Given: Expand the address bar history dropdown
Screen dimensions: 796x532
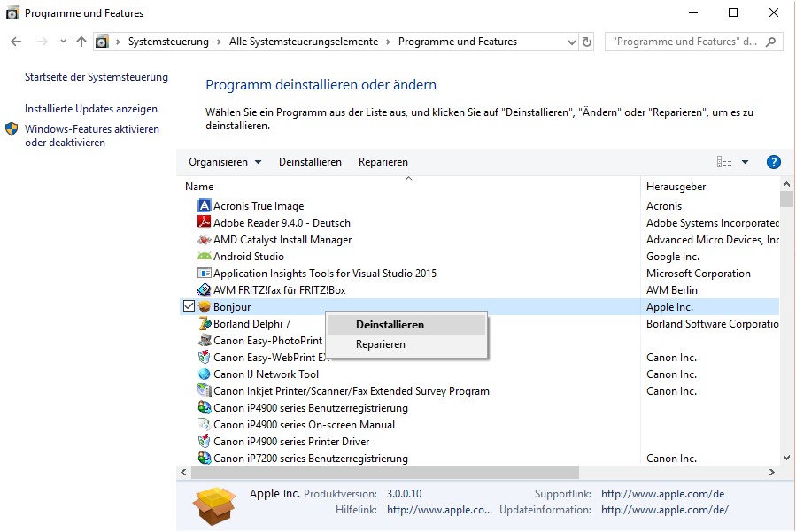Looking at the screenshot, I should (572, 42).
